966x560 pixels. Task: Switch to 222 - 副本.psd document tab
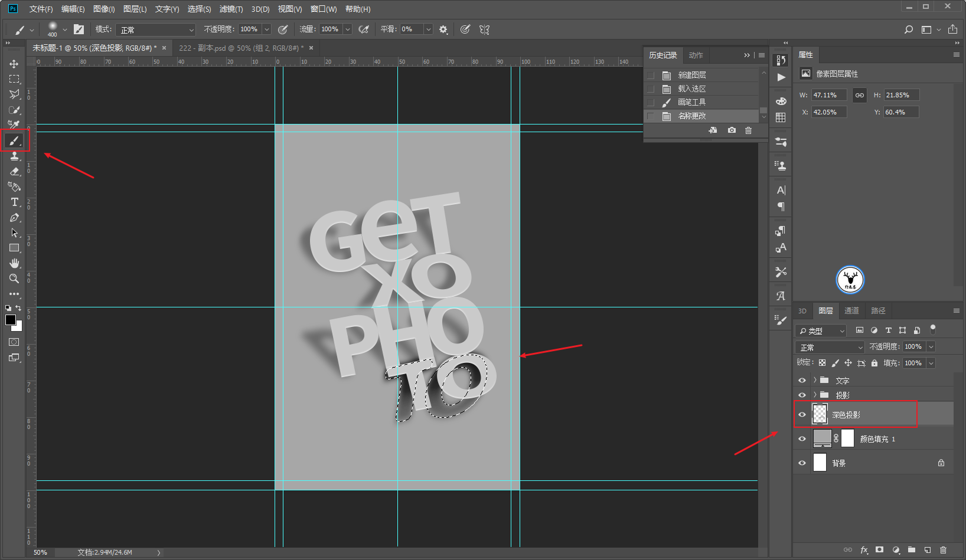point(241,48)
